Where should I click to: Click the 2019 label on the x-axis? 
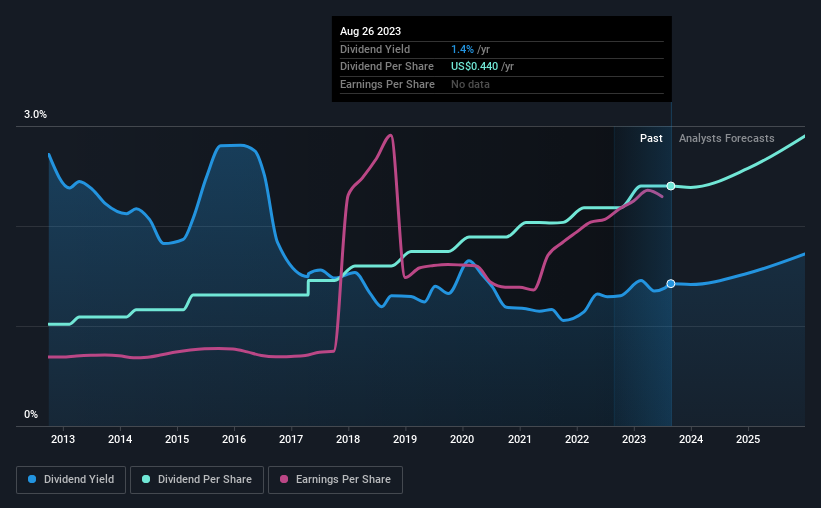405,439
